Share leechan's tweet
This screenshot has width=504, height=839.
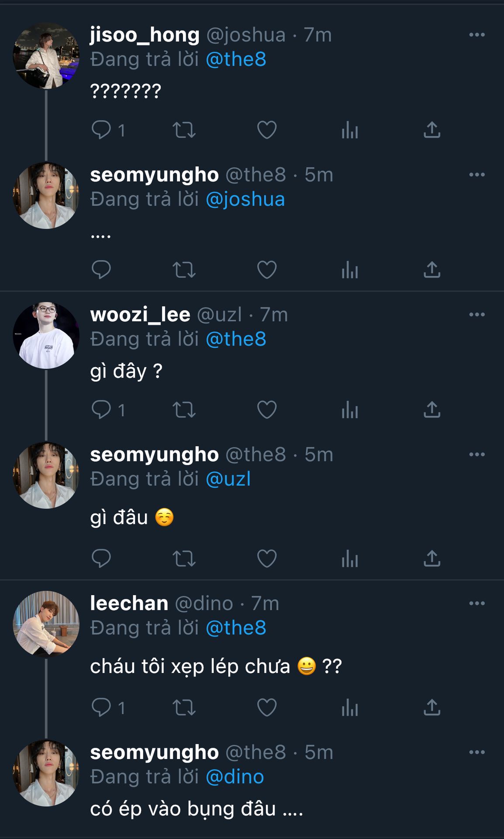point(432,707)
